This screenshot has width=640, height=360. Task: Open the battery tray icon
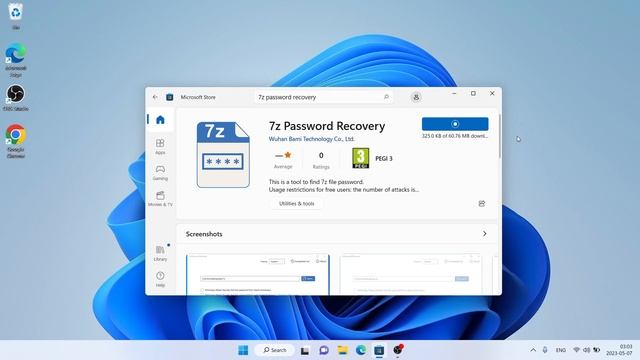click(x=596, y=350)
